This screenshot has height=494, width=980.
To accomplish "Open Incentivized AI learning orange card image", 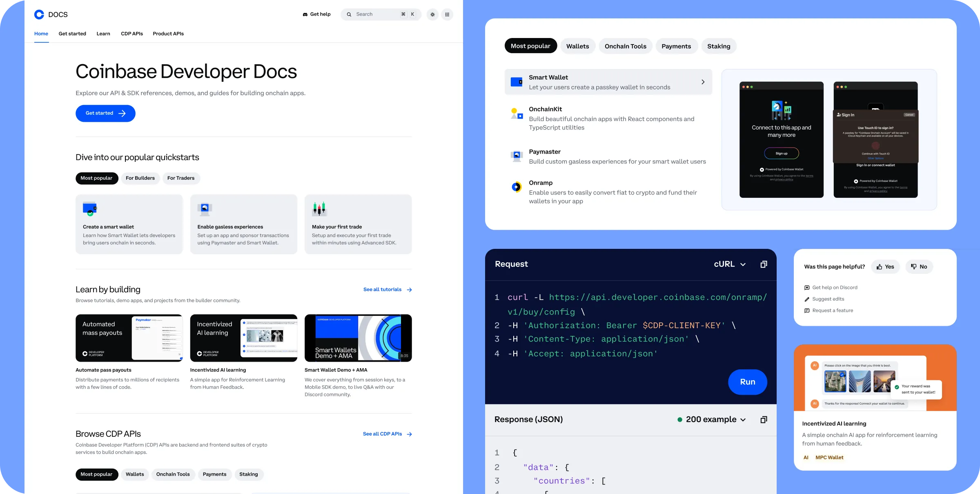I will point(875,378).
